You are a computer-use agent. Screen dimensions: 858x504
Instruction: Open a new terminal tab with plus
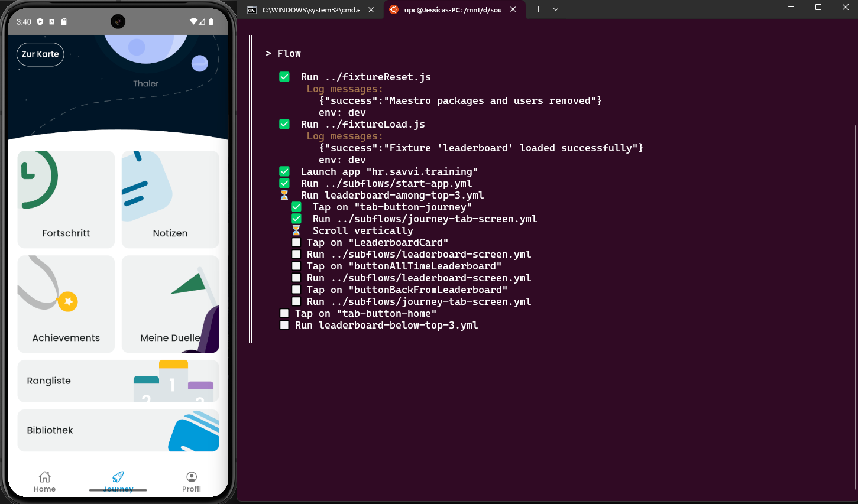538,9
